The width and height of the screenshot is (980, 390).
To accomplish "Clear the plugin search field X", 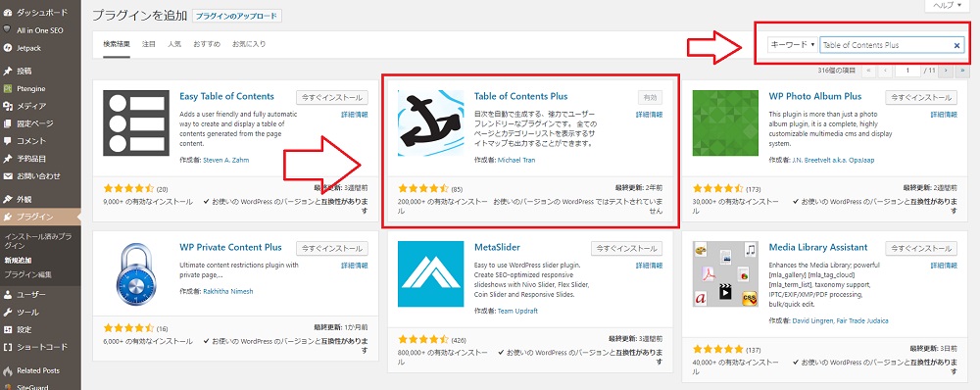I will pyautogui.click(x=956, y=45).
